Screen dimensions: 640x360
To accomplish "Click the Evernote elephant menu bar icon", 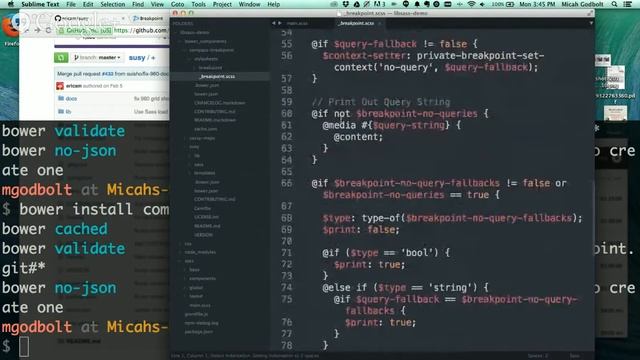I will tap(427, 4).
